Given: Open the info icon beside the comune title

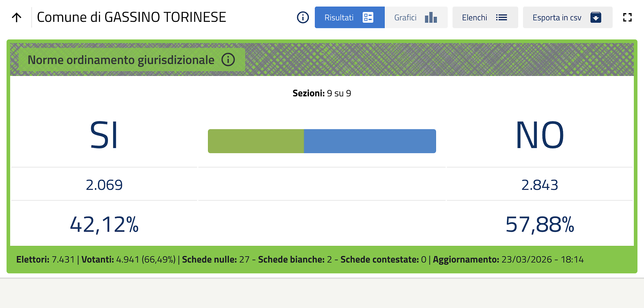Looking at the screenshot, I should point(303,17).
